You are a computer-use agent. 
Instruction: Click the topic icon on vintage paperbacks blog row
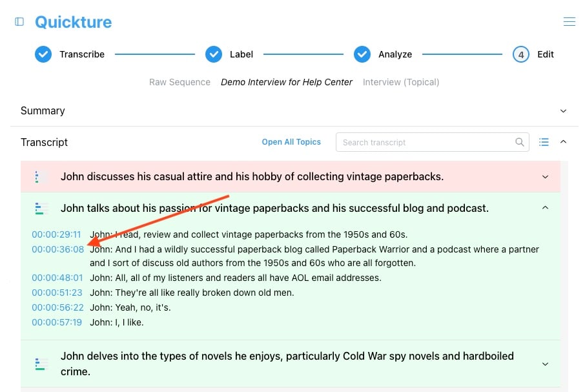pos(41,209)
